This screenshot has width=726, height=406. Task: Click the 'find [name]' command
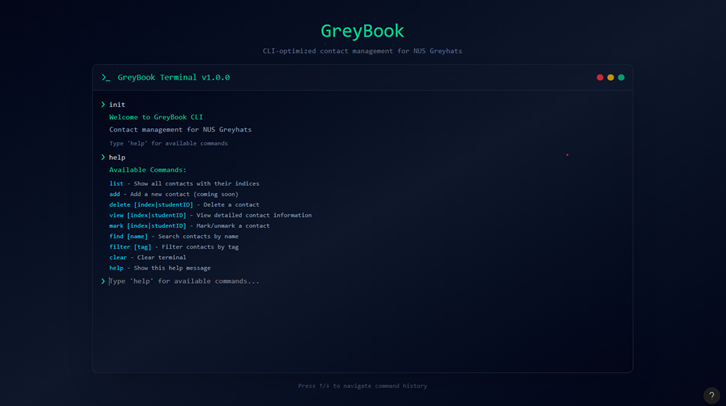pyautogui.click(x=129, y=236)
